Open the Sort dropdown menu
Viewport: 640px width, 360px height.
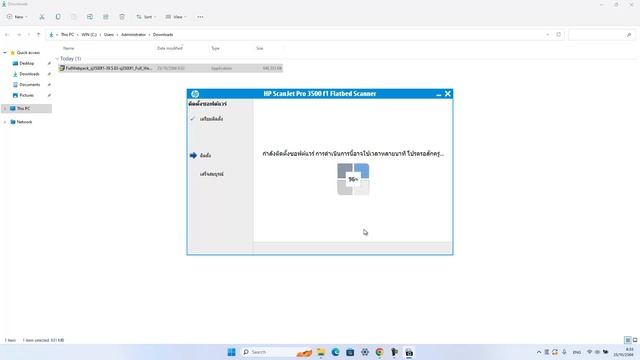tap(146, 17)
